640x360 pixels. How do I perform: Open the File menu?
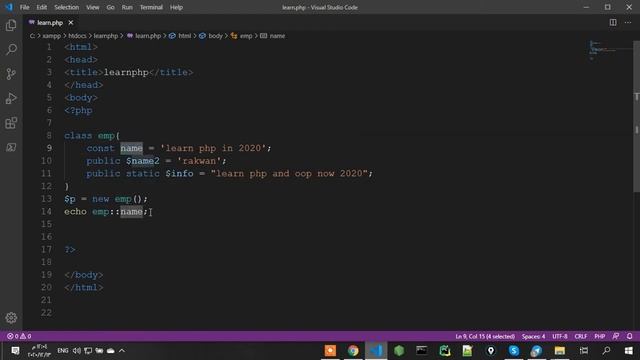point(24,7)
